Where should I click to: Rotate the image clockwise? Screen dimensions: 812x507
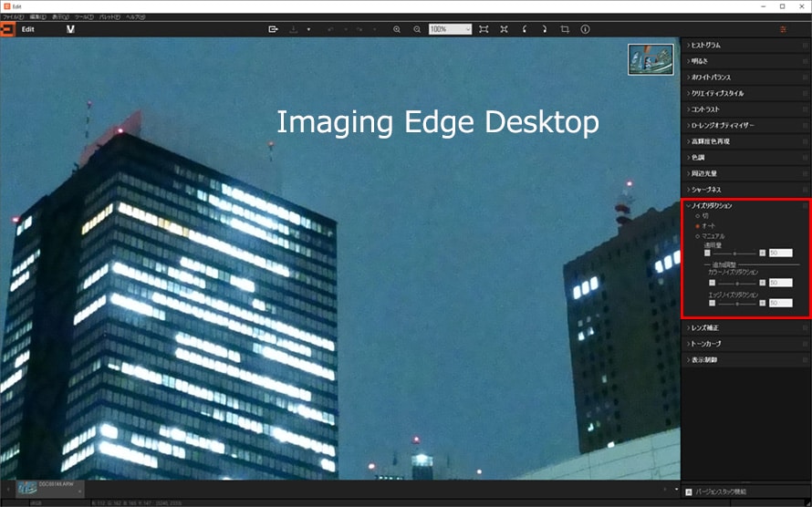click(x=544, y=29)
